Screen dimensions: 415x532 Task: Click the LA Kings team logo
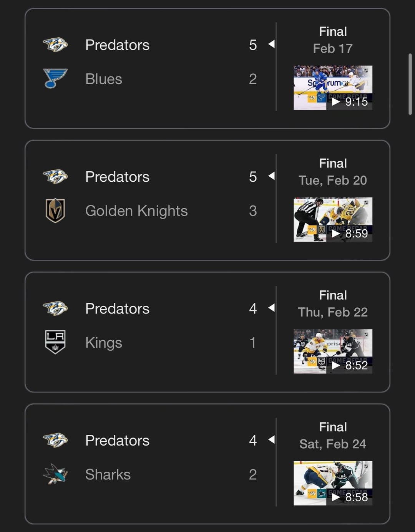click(x=55, y=342)
